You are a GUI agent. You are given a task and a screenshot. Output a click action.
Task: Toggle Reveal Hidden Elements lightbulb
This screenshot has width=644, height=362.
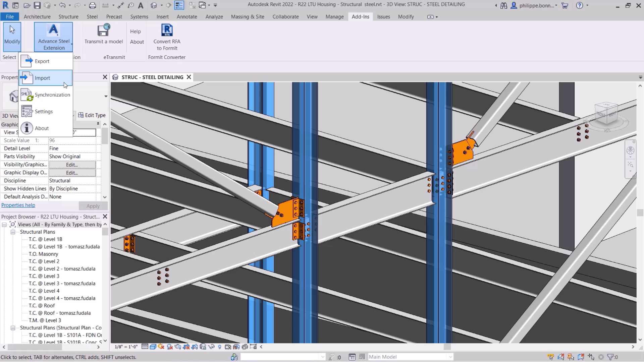pyautogui.click(x=220, y=347)
